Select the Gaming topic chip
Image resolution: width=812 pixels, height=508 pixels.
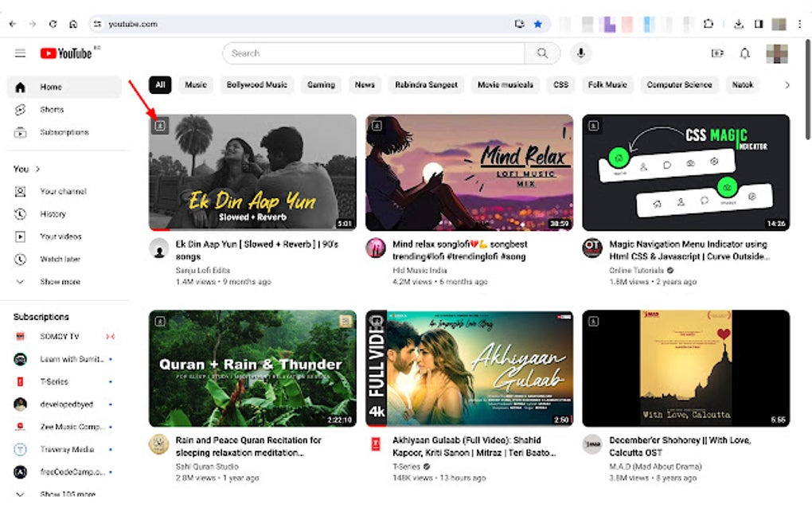(321, 84)
